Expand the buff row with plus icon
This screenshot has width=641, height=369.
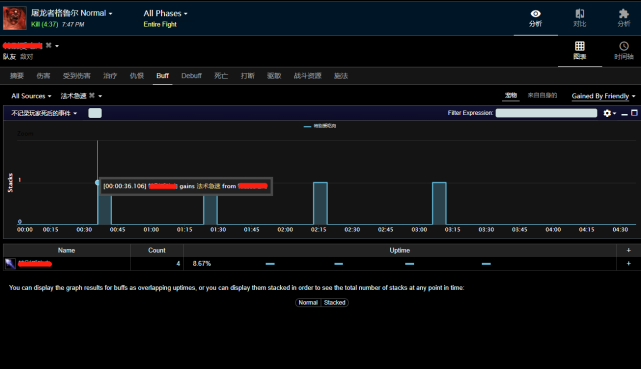click(628, 264)
